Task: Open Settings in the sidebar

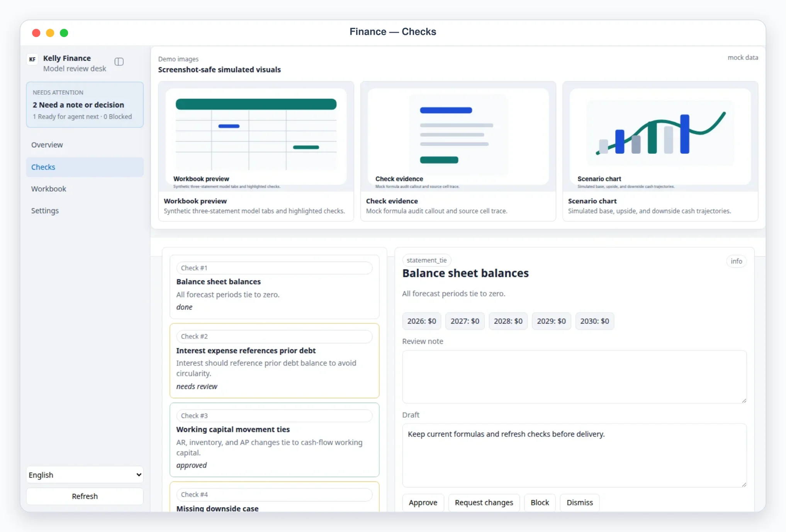Action: [x=85, y=211]
